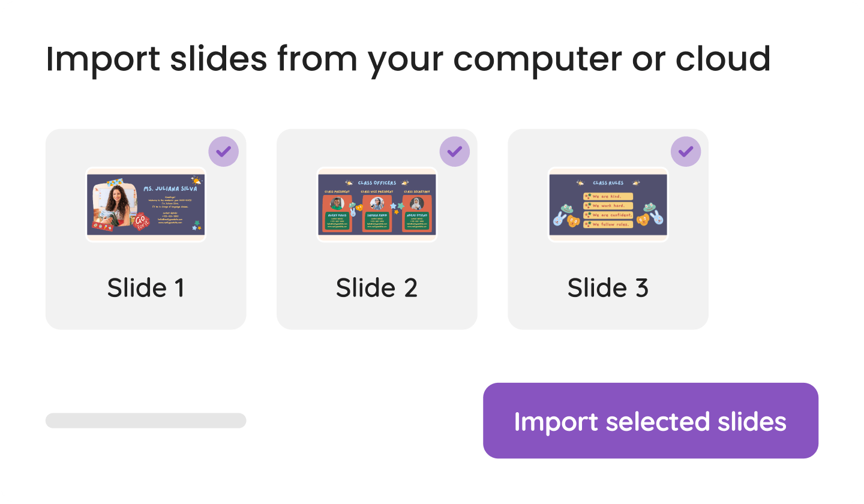This screenshot has width=864, height=504.
Task: Click the "Import slides from your computer" heading
Action: pyautogui.click(x=408, y=59)
